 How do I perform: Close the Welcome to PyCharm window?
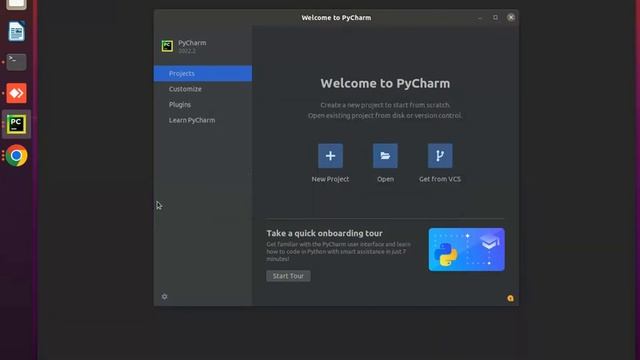point(511,18)
